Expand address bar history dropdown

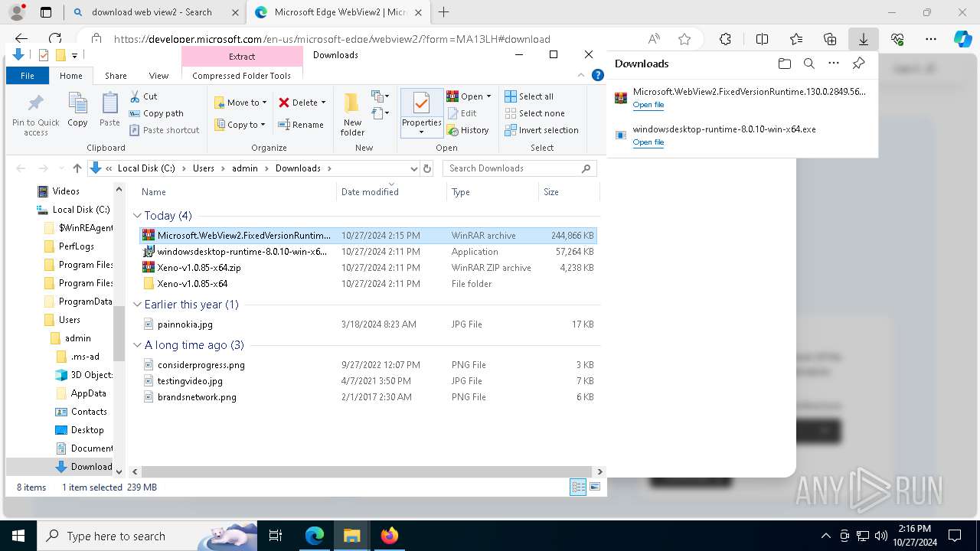pos(413,168)
